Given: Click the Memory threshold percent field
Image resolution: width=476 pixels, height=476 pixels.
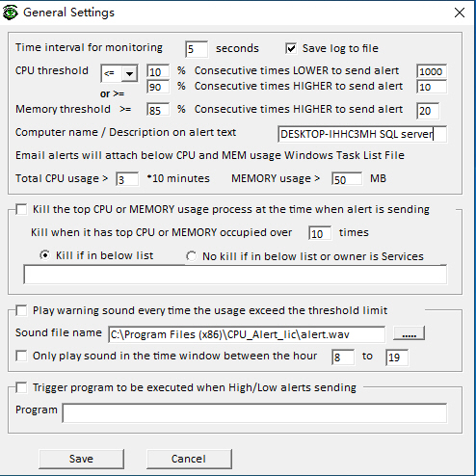Looking at the screenshot, I should (158, 110).
